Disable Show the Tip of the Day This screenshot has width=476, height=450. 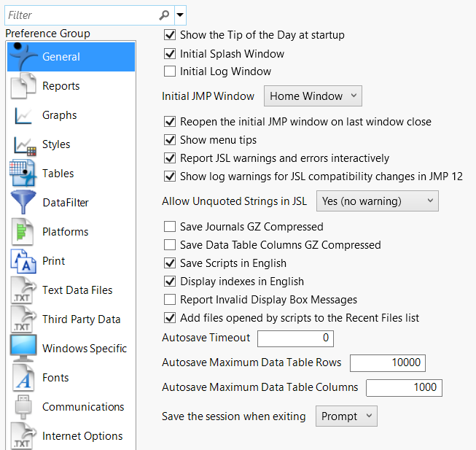pyautogui.click(x=170, y=35)
